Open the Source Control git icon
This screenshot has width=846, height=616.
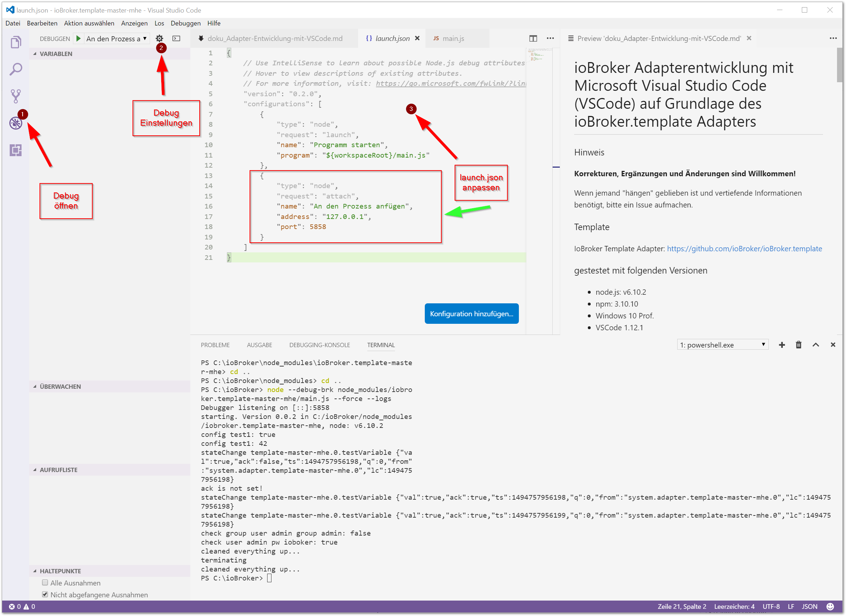pos(16,96)
